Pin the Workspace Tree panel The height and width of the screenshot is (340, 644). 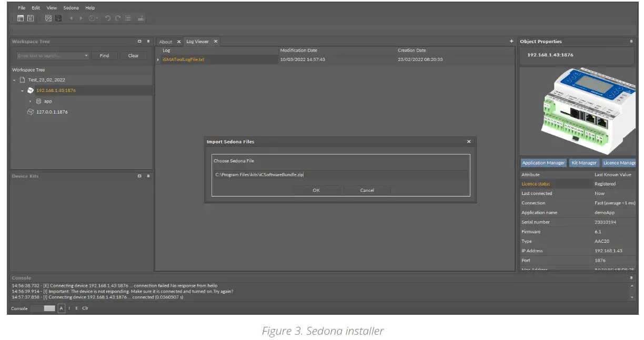[148, 42]
